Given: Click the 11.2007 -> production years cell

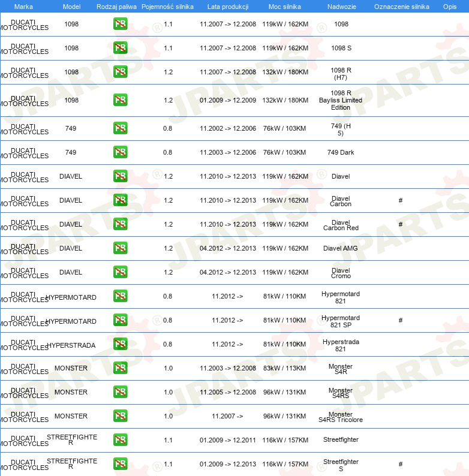Looking at the screenshot, I should pyautogui.click(x=227, y=416).
